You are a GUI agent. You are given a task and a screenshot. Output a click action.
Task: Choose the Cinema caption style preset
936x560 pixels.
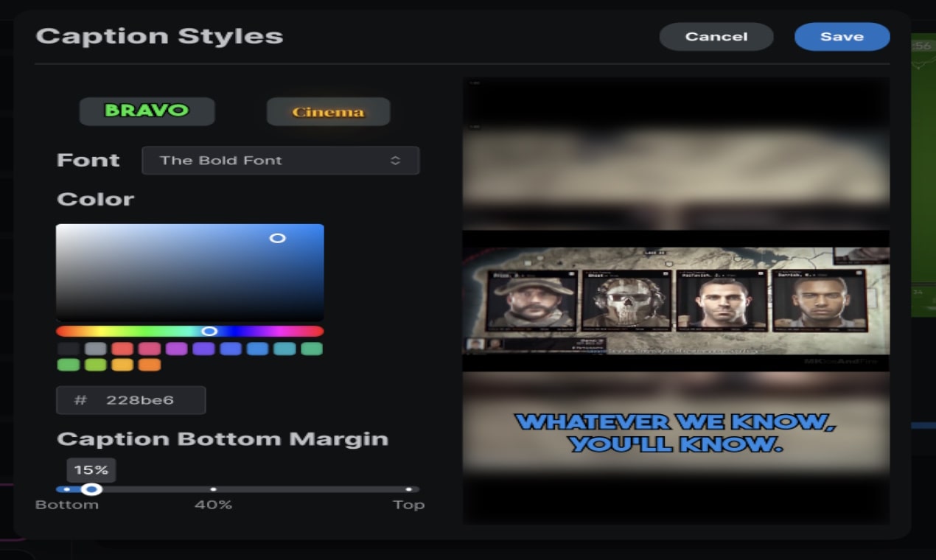tap(328, 112)
